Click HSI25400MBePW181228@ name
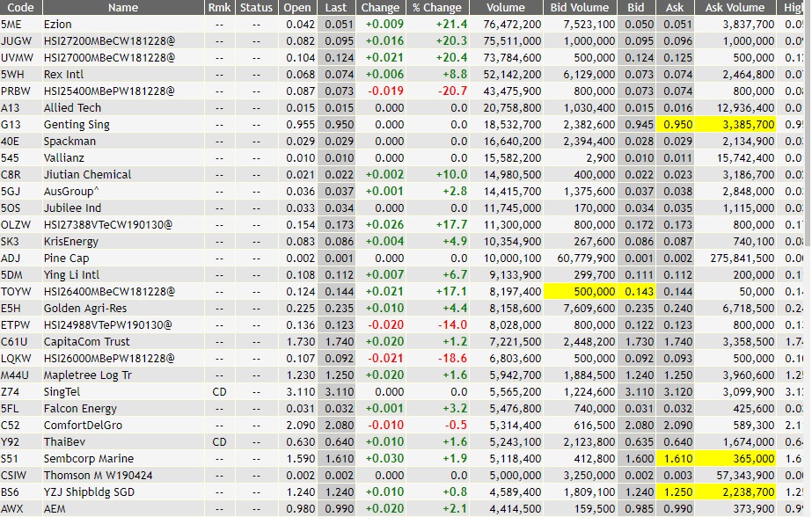The height and width of the screenshot is (517, 812). pos(109,91)
